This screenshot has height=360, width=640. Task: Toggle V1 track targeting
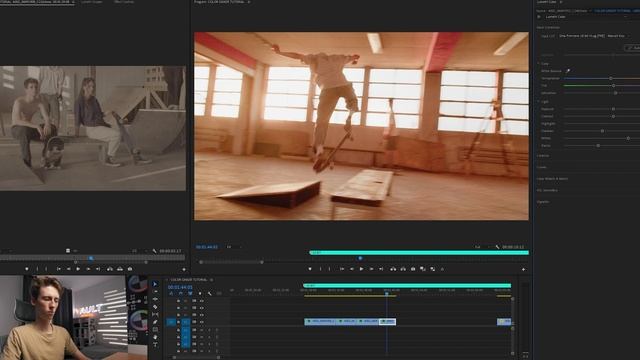pyautogui.click(x=186, y=322)
